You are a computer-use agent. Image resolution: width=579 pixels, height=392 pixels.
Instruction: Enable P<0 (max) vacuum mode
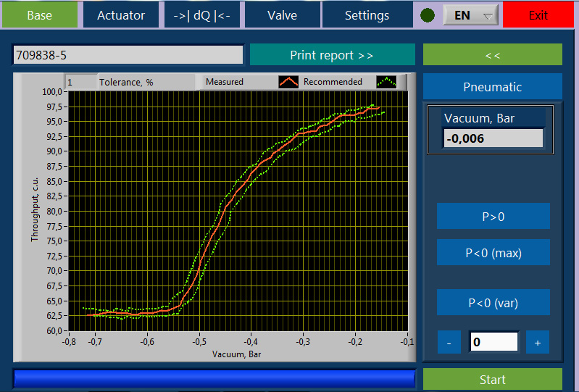(493, 253)
